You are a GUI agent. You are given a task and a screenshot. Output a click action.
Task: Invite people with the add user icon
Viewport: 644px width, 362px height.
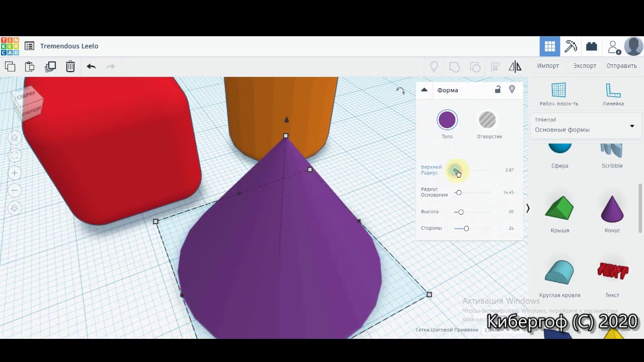tap(614, 47)
